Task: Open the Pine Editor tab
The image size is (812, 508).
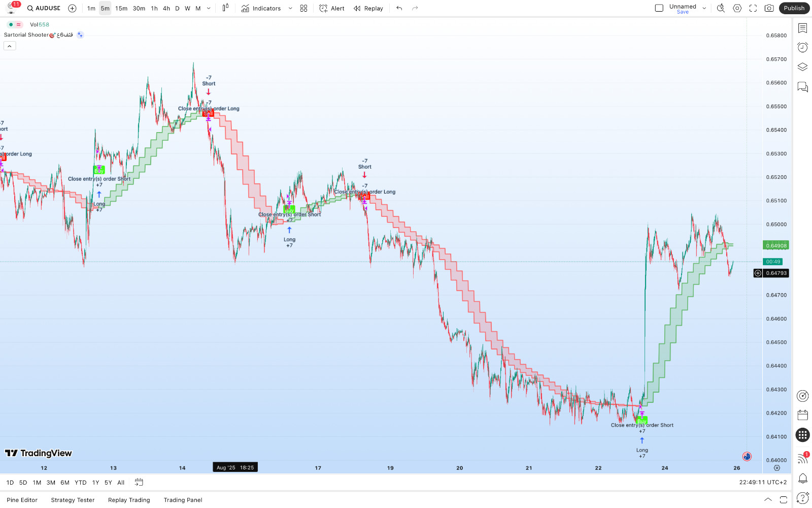Action: [22, 500]
